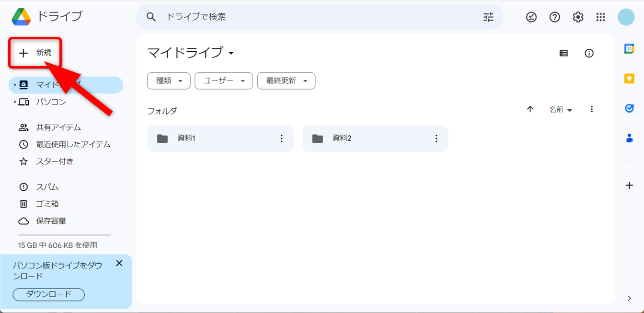Open Google Calendar in side panel
Viewport: 644px width, 313px height.
[629, 49]
